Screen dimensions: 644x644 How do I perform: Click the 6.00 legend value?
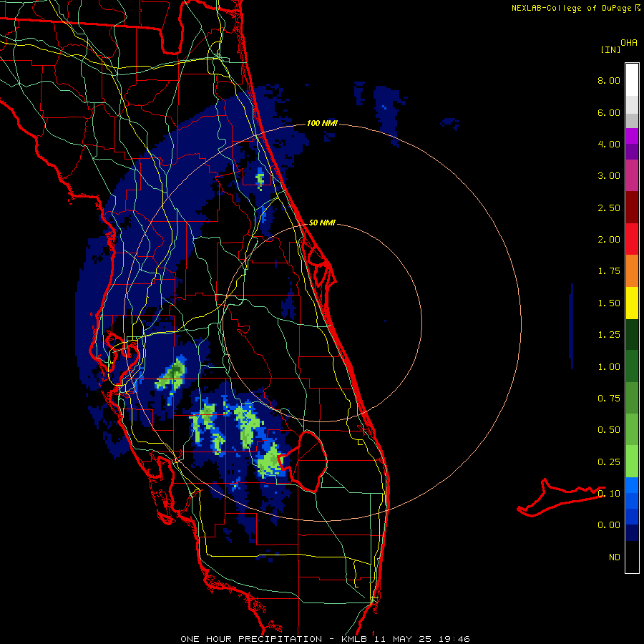(x=609, y=112)
